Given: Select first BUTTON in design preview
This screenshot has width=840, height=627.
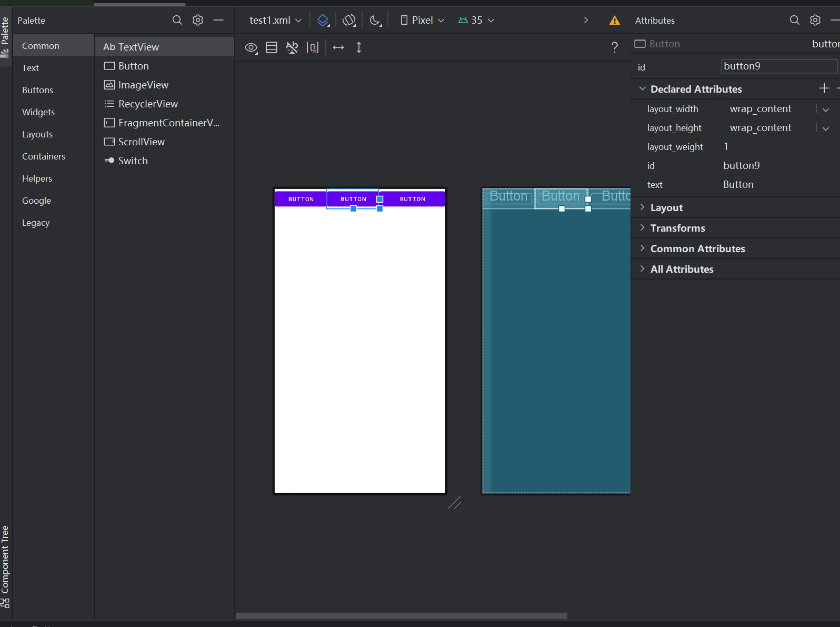Looking at the screenshot, I should coord(301,199).
